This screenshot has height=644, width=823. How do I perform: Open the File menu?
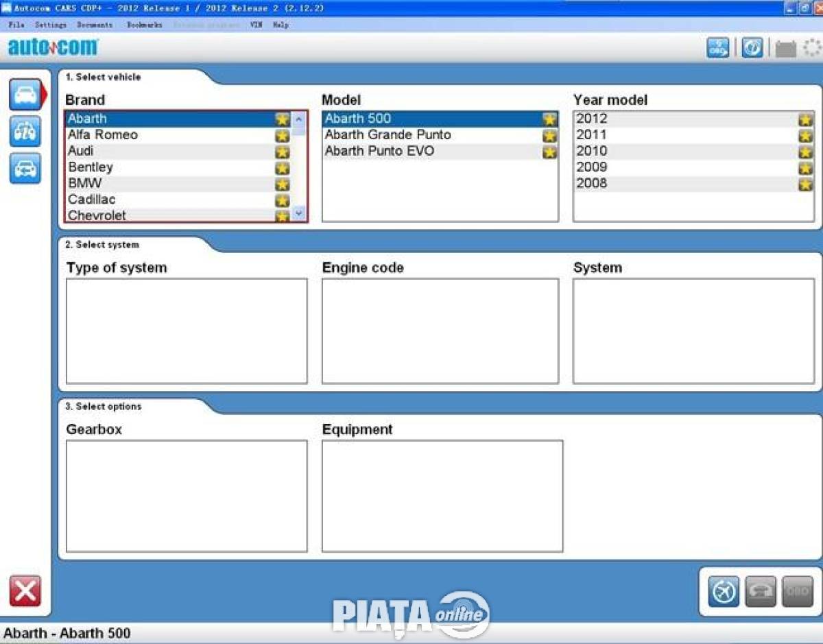[16, 25]
